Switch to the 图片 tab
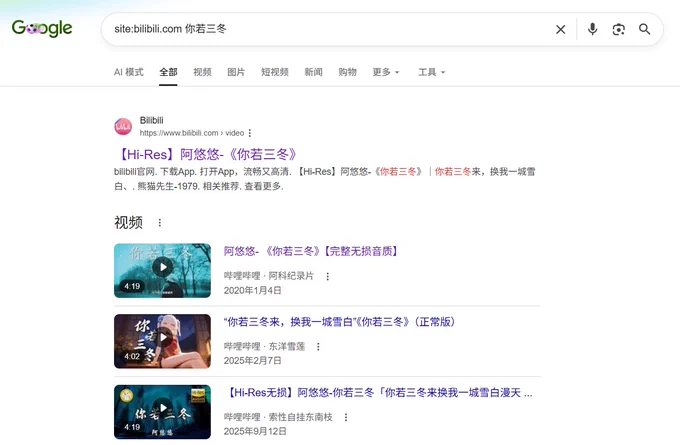 pyautogui.click(x=236, y=72)
